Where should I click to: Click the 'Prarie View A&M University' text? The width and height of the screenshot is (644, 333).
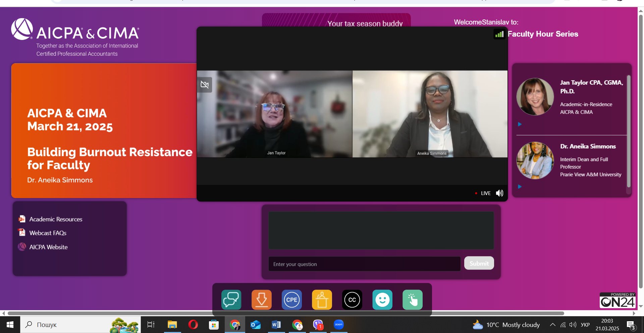point(591,175)
